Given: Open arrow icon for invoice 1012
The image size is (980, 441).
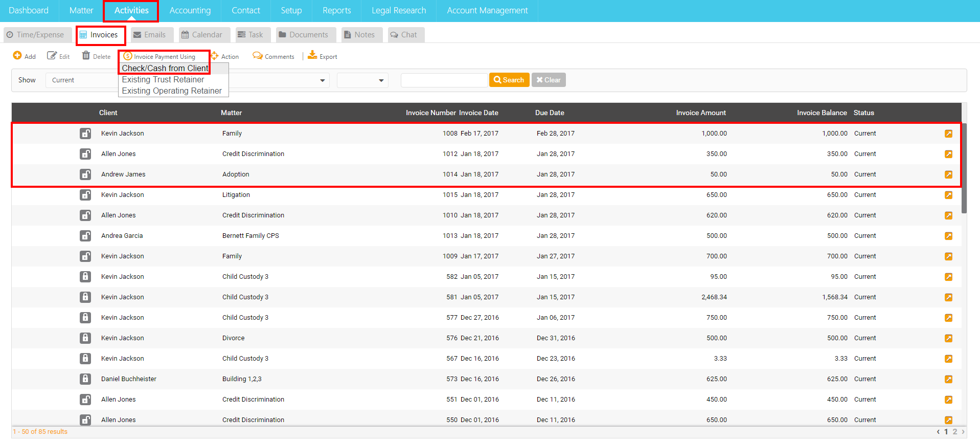Looking at the screenshot, I should pyautogui.click(x=948, y=154).
